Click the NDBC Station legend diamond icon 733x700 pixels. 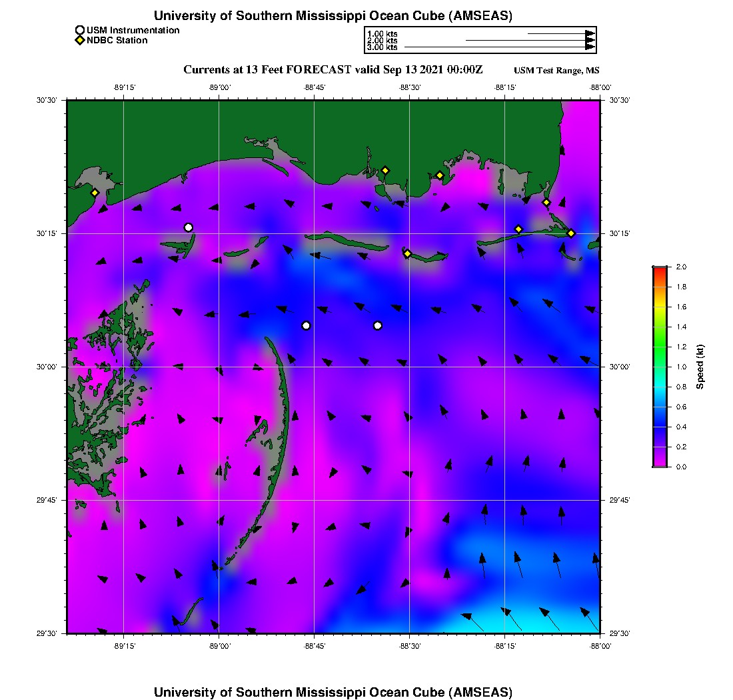(80, 41)
